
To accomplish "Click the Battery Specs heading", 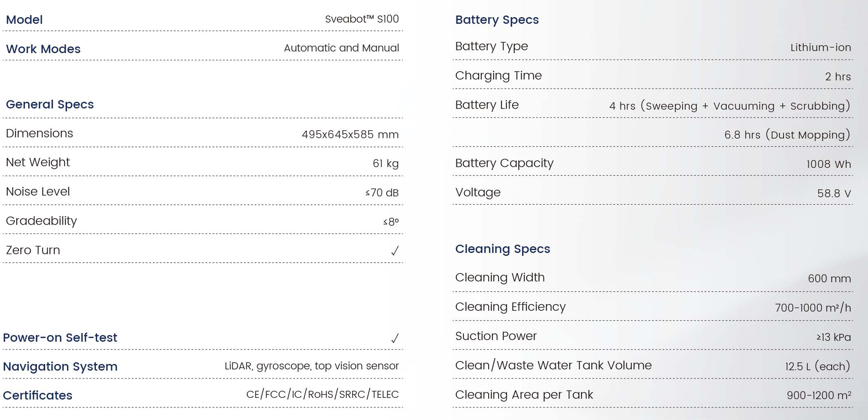I will coord(497,20).
